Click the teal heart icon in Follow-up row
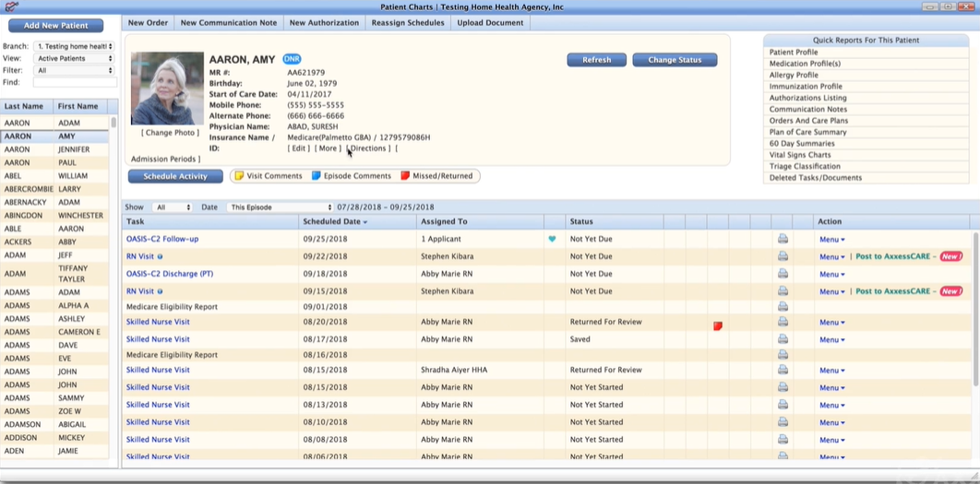This screenshot has height=484, width=980. click(552, 239)
